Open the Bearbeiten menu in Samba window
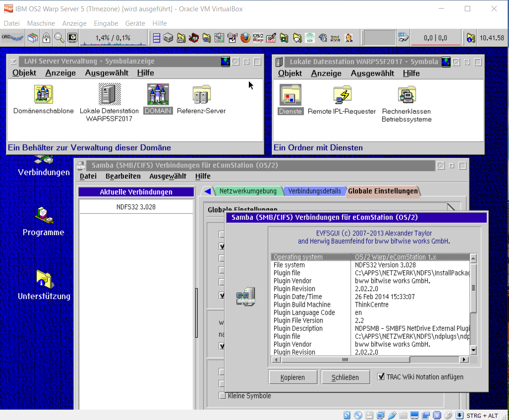509x420 pixels. click(123, 176)
